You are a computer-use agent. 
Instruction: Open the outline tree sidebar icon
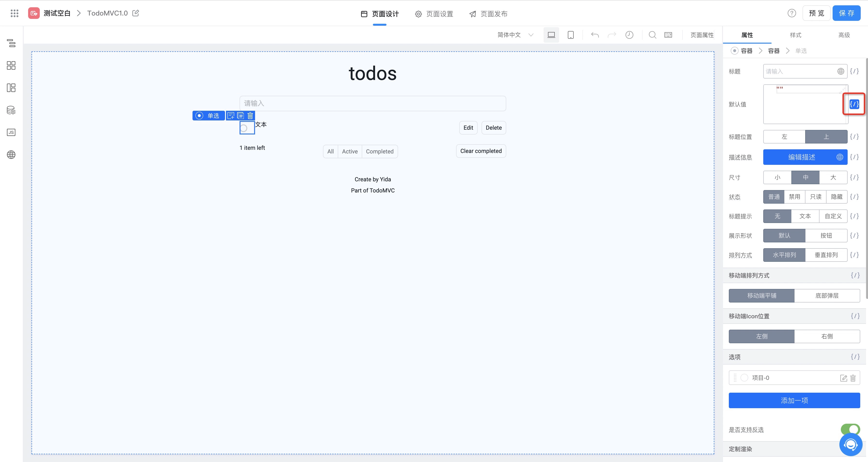[x=11, y=43]
